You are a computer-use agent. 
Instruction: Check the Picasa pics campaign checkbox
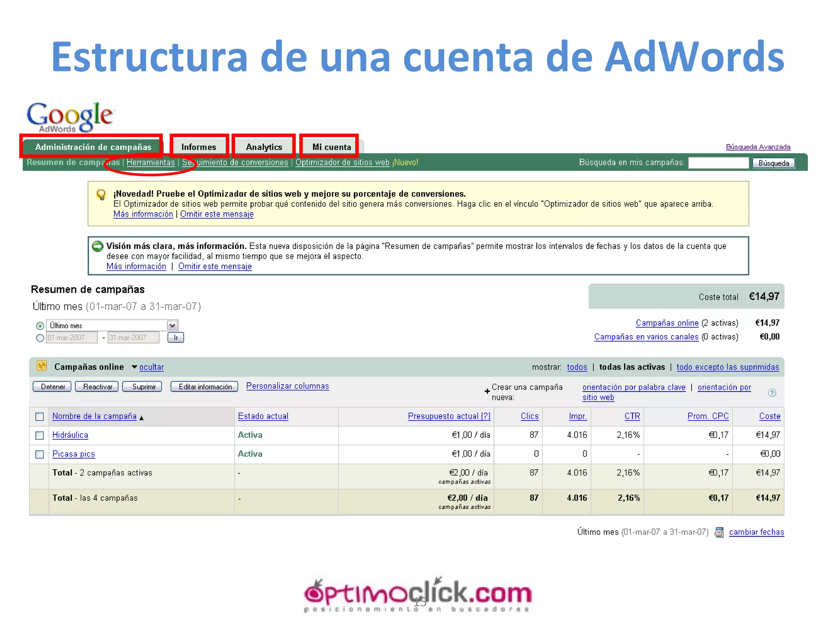[39, 454]
